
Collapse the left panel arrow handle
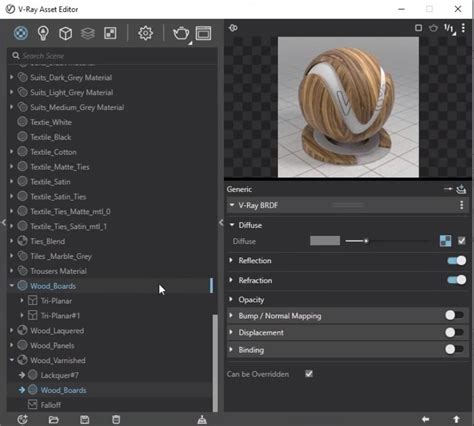point(4,222)
